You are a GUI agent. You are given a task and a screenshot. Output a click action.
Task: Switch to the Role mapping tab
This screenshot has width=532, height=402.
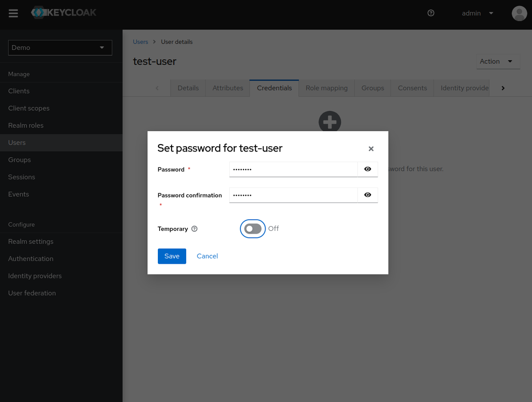(326, 88)
